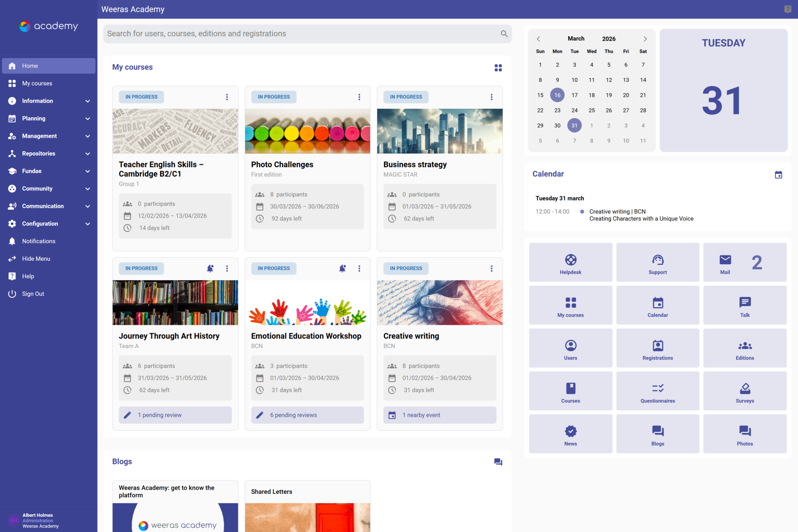This screenshot has width=798, height=532.
Task: Open the calendar icon next to Calendar heading
Action: click(779, 175)
